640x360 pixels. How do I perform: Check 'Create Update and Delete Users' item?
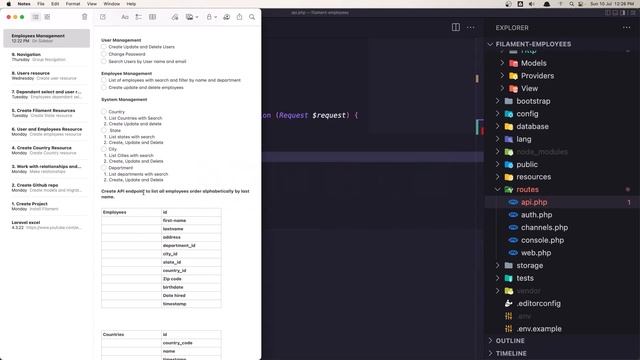[x=104, y=47]
